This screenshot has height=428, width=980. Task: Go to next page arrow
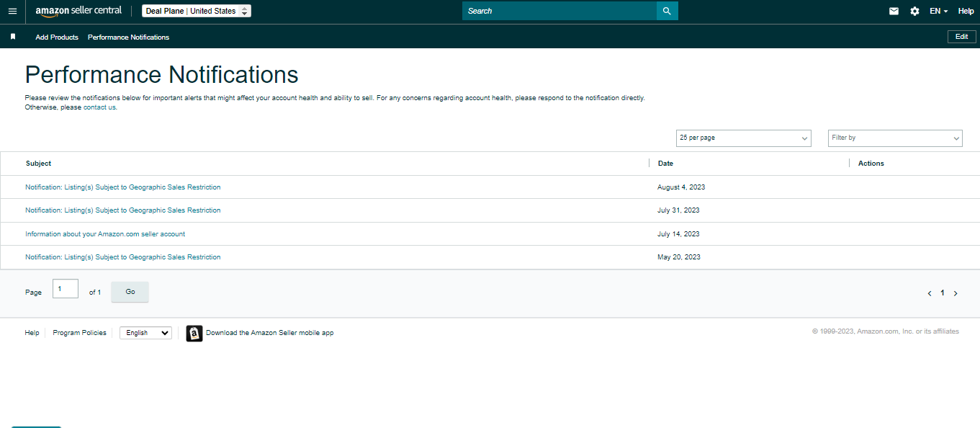[956, 293]
